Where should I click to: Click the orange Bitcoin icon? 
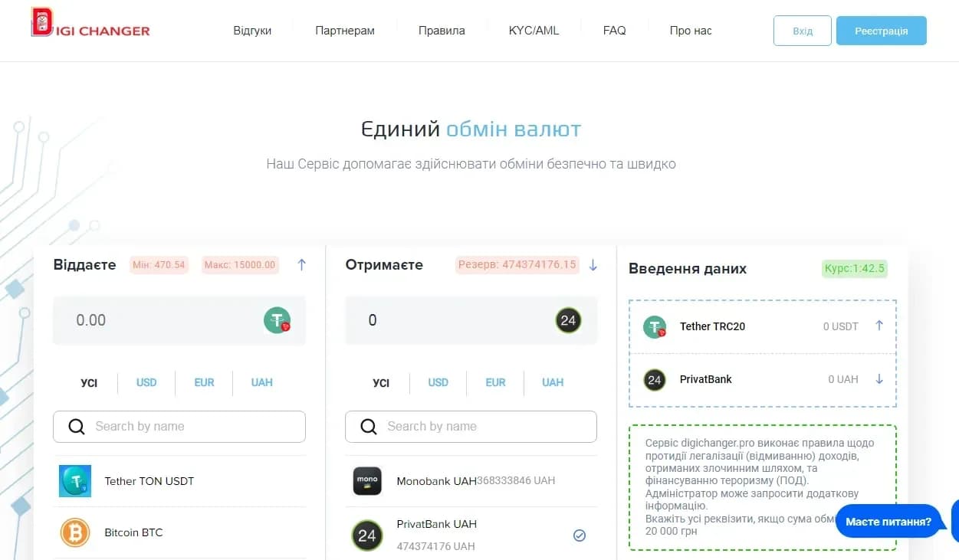[75, 532]
